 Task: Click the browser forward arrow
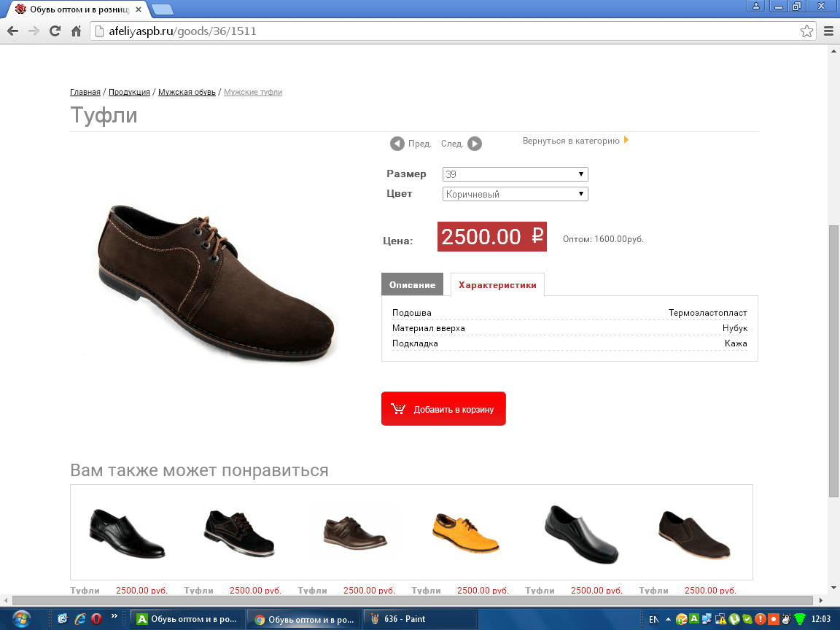[34, 31]
